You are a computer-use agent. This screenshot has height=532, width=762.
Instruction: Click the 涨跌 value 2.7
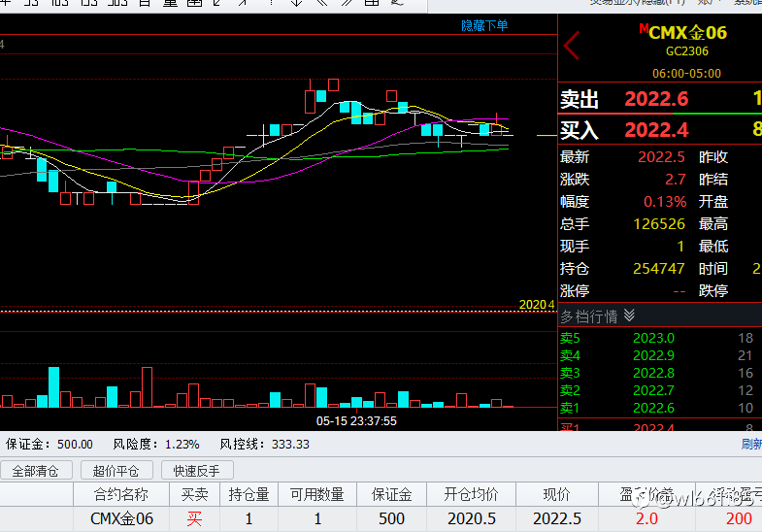click(675, 180)
